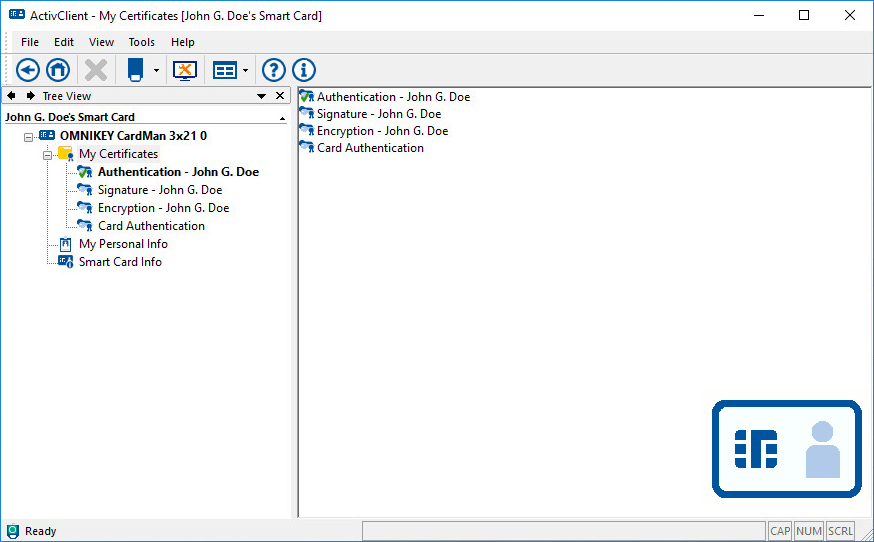Click the About info icon
The image size is (874, 542).
[x=303, y=70]
